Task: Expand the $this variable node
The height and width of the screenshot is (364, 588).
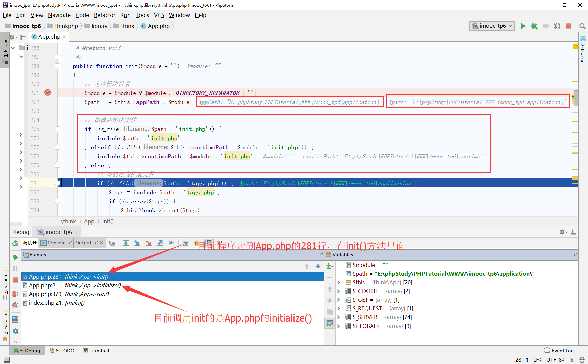Action: (339, 282)
